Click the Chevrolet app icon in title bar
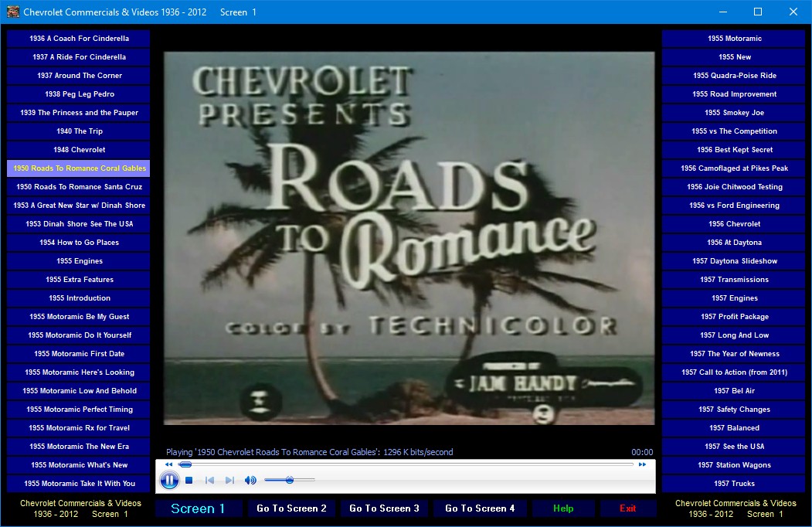Screen dimensions: 812x527 pos(12,12)
